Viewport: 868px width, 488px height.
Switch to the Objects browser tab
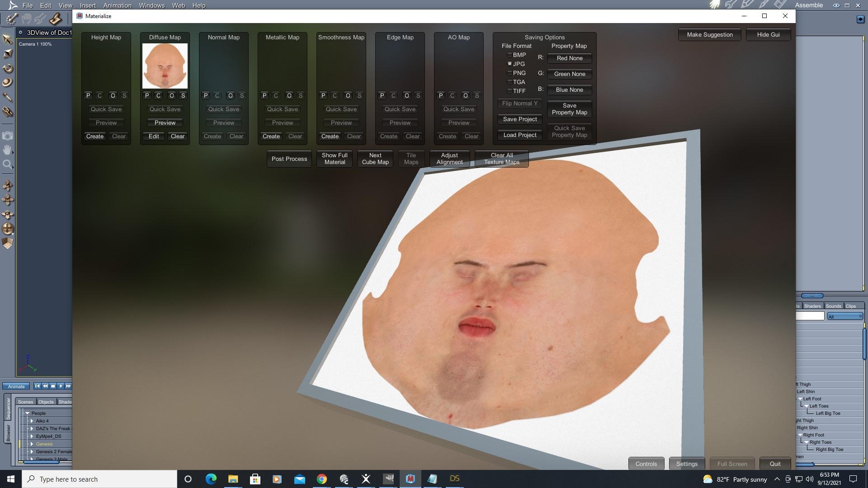pyautogui.click(x=46, y=402)
